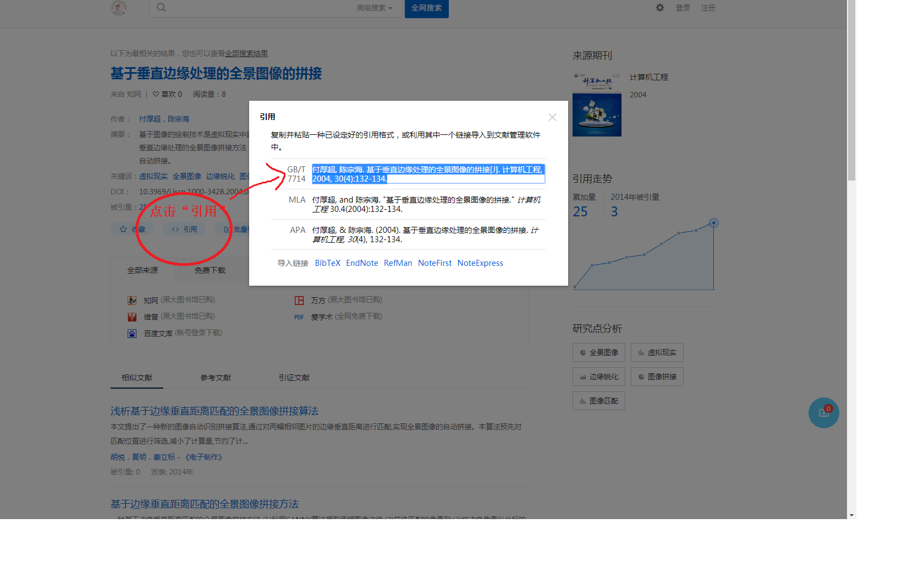This screenshot has width=924, height=578.
Task: Click the 全网搜索 button
Action: 427,8
